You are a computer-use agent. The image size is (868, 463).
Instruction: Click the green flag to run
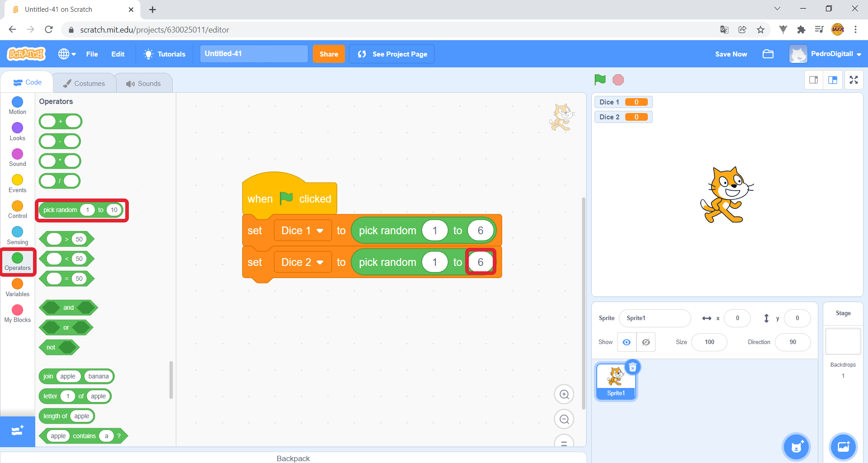[x=600, y=80]
